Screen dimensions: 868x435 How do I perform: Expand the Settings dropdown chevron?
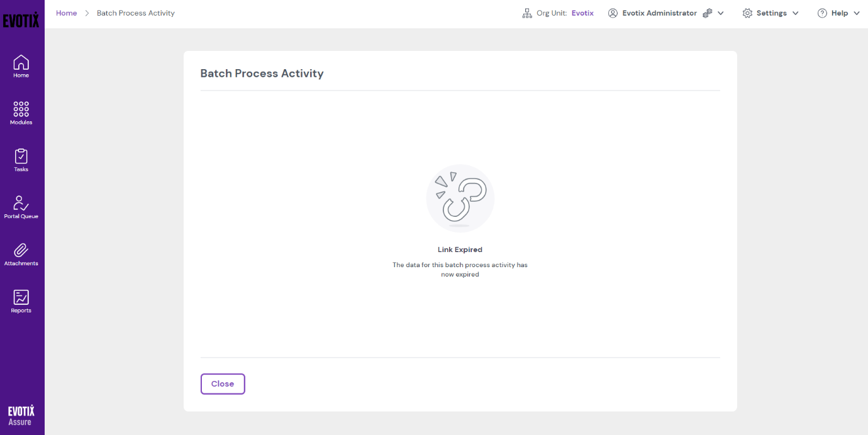[x=796, y=13]
